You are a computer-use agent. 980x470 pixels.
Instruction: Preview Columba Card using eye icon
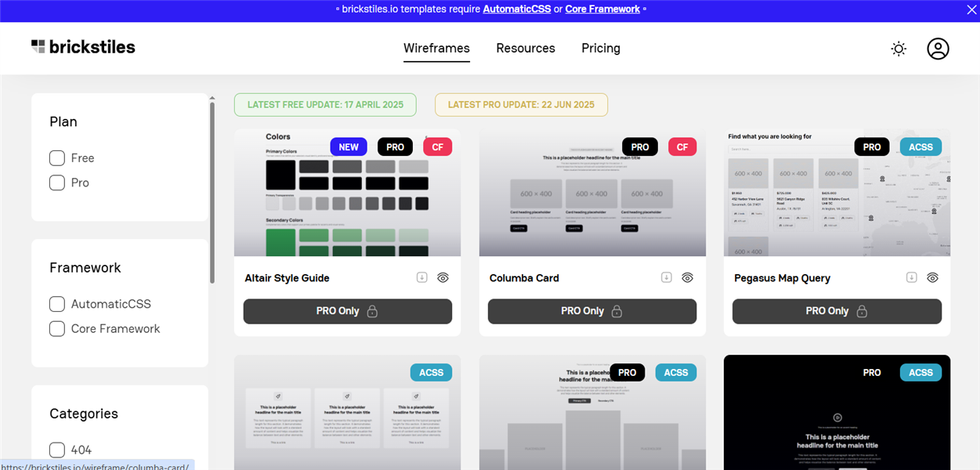[x=688, y=277]
